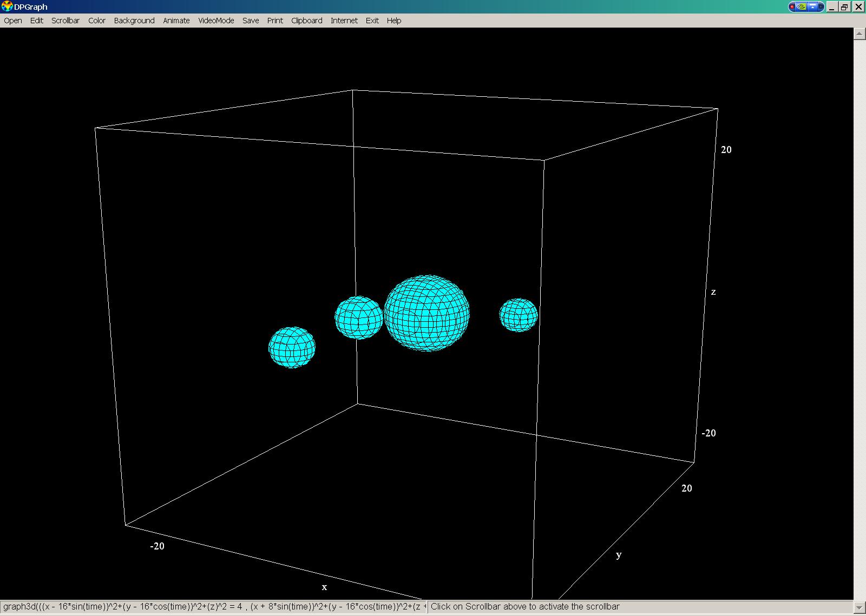Open the Color menu
The height and width of the screenshot is (616, 866).
click(x=97, y=21)
